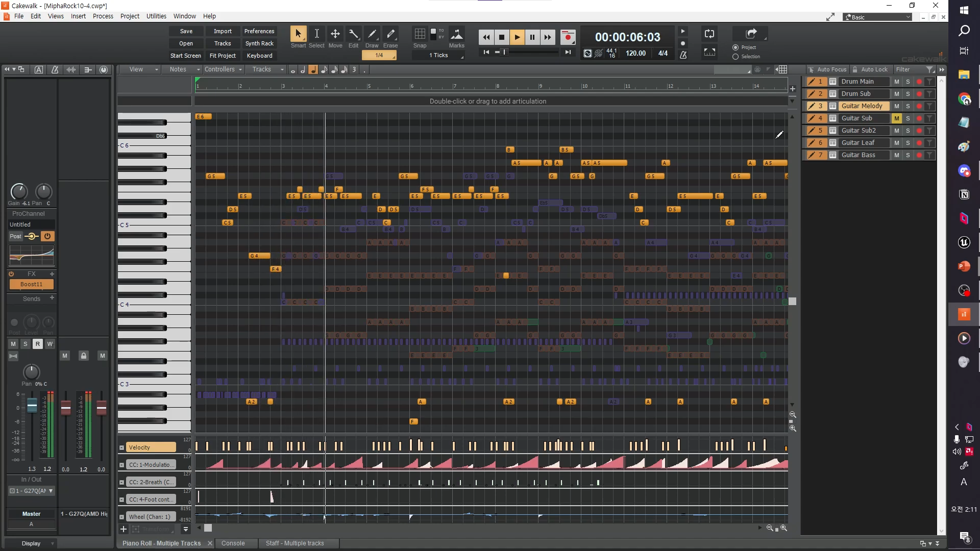Enable the loop toggle icon
This screenshot has width=980, height=551.
(x=709, y=34)
